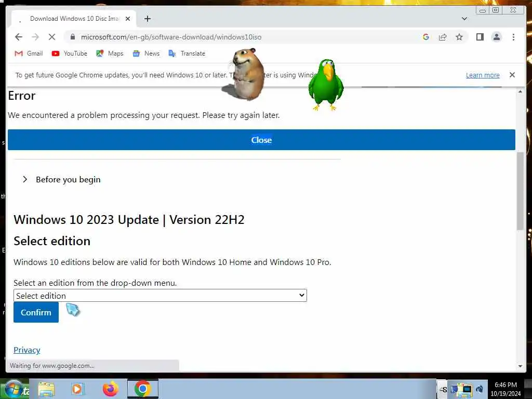Click the Error heading text
This screenshot has width=532, height=399.
click(21, 96)
